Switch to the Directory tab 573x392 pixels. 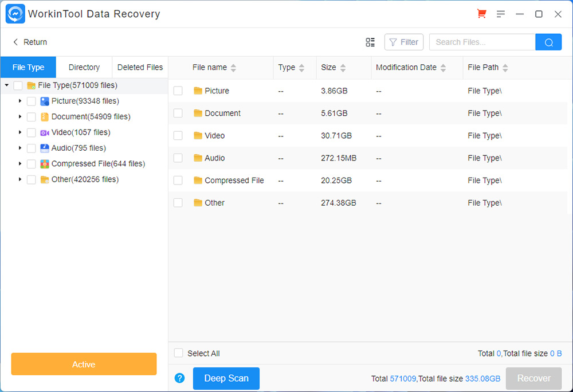(84, 67)
